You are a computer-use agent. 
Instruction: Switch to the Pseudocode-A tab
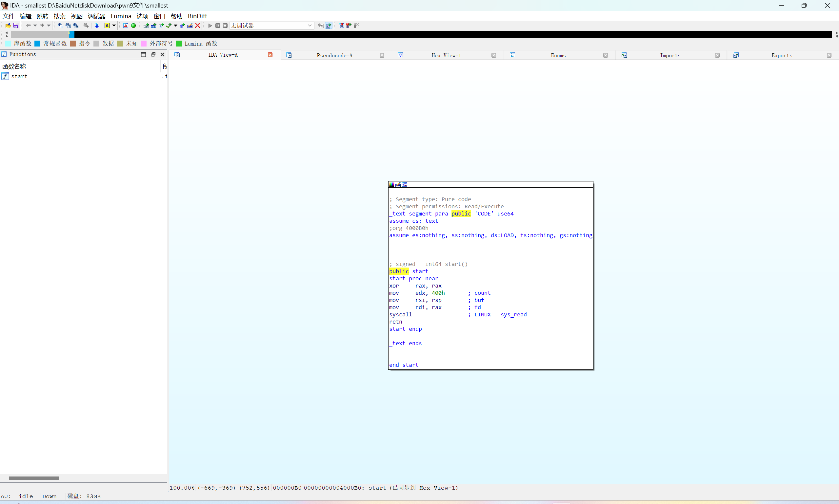tap(334, 55)
